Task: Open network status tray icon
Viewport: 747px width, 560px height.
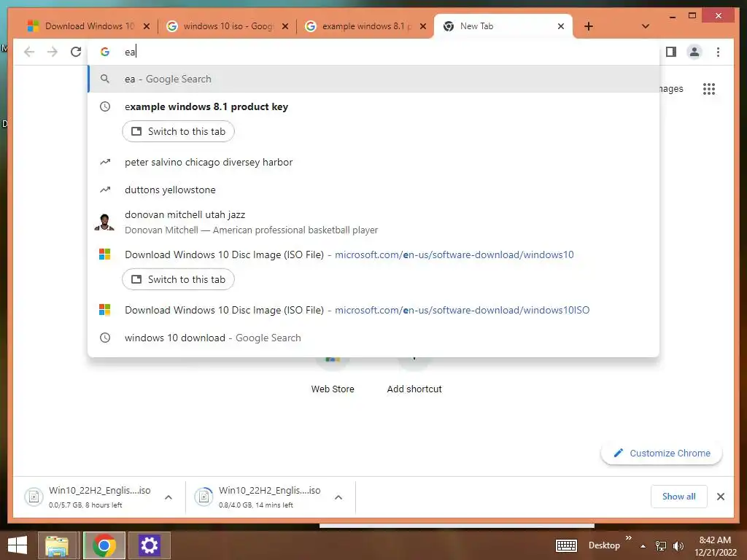Action: coord(661,546)
